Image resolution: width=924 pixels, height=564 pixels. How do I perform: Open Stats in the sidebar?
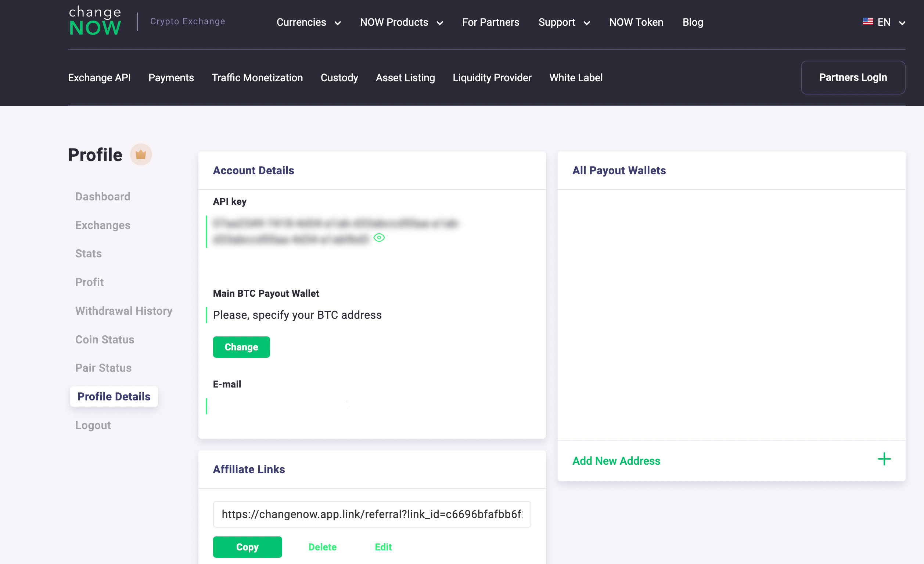89,254
